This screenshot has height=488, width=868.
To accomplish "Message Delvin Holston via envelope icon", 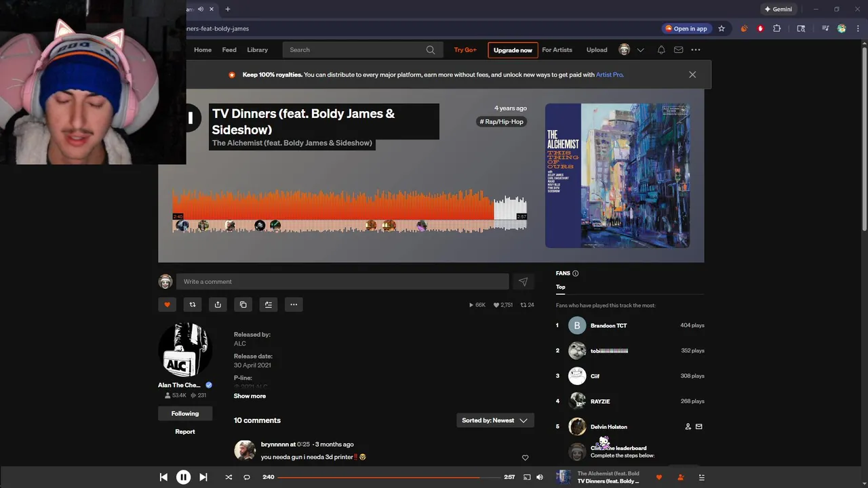I will click(x=699, y=426).
